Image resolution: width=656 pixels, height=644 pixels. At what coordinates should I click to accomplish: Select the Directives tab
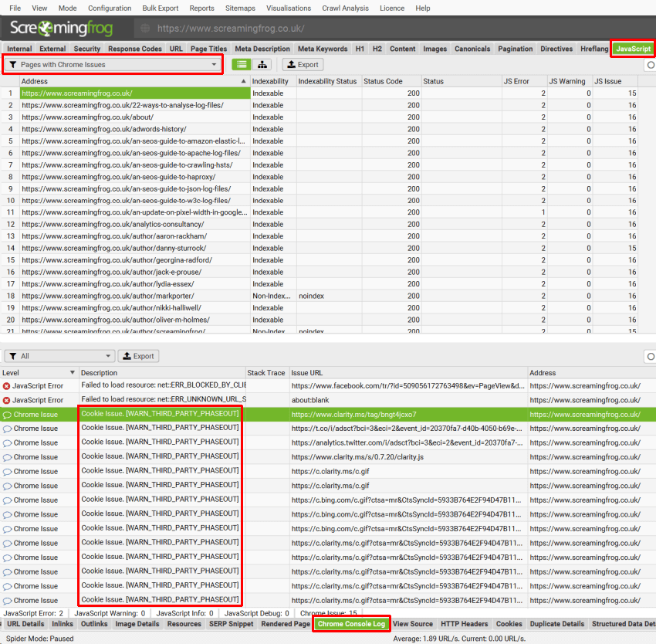(x=556, y=49)
